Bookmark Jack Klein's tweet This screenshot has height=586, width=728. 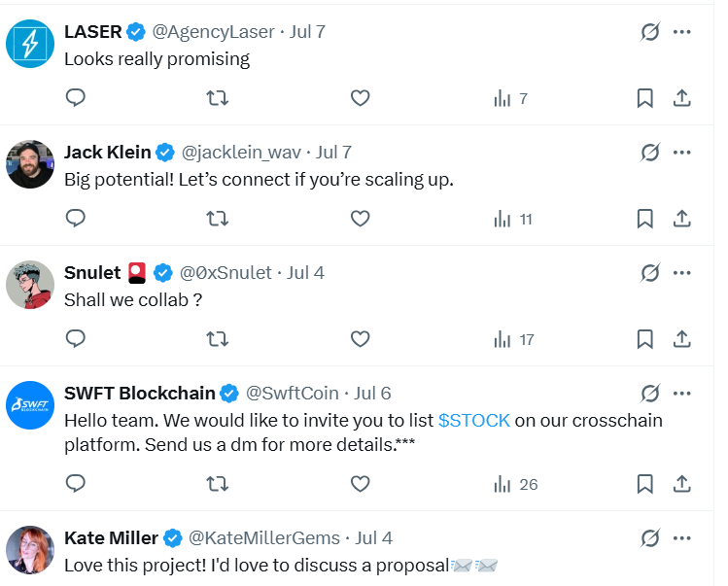644,219
